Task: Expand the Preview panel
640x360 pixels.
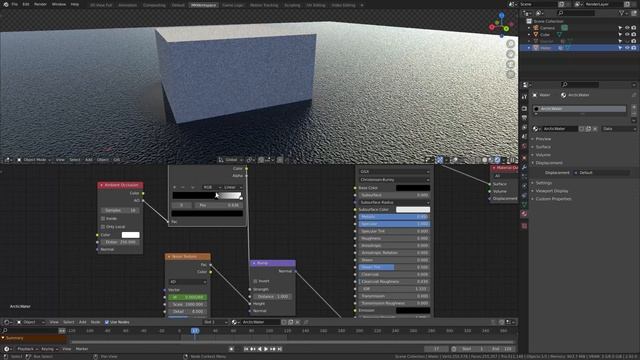Action: [543, 139]
